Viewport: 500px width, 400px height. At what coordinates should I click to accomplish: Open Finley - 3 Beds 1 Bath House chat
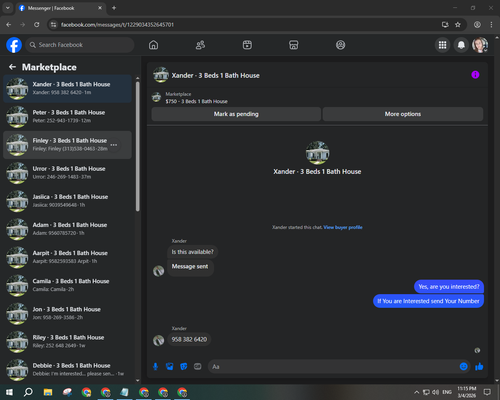pyautogui.click(x=67, y=145)
